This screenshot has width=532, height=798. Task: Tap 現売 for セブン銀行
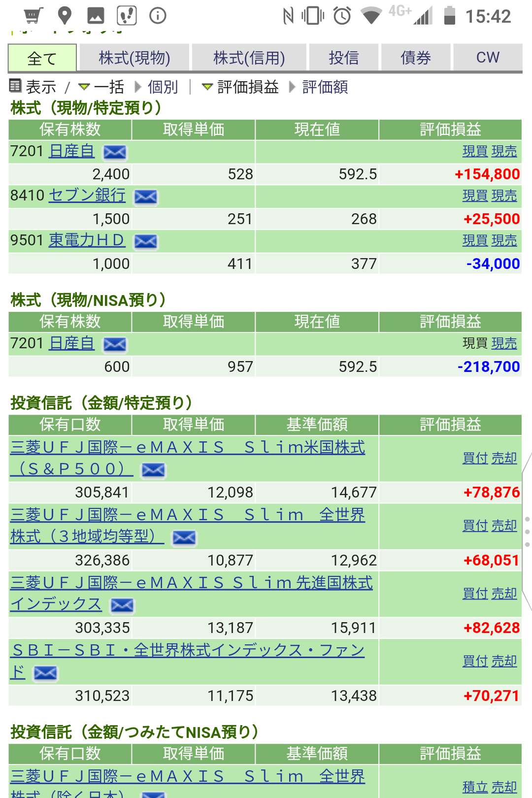504,196
